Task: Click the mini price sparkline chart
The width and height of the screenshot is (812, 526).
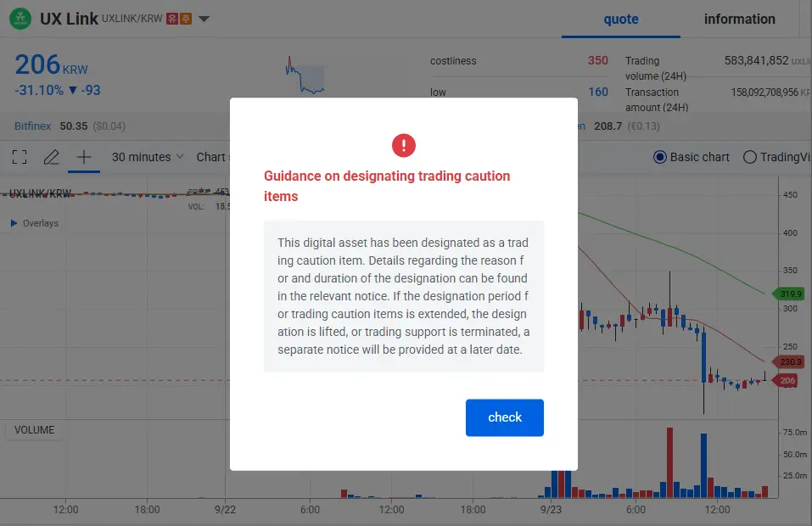Action: coord(305,76)
